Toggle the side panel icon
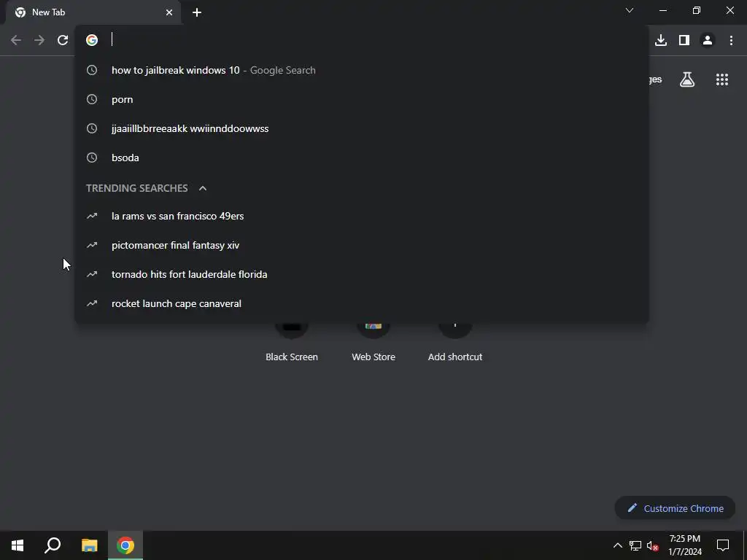This screenshot has width=747, height=560. pos(684,40)
